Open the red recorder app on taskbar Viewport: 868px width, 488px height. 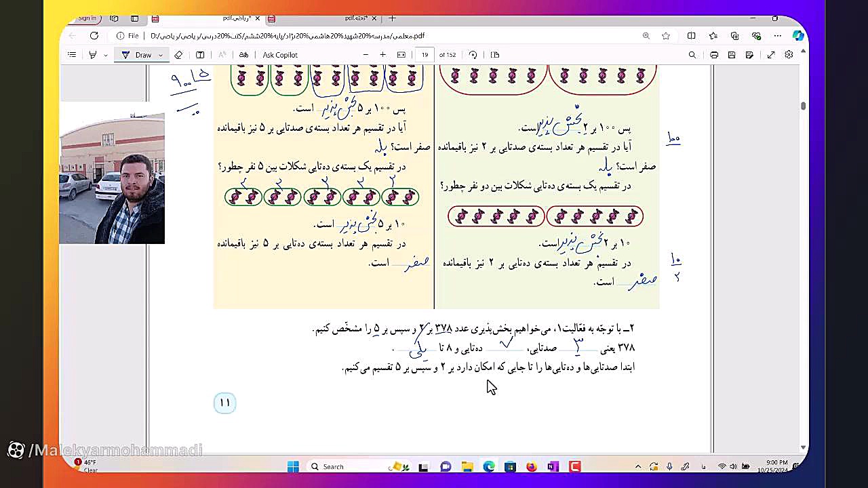tap(575, 466)
